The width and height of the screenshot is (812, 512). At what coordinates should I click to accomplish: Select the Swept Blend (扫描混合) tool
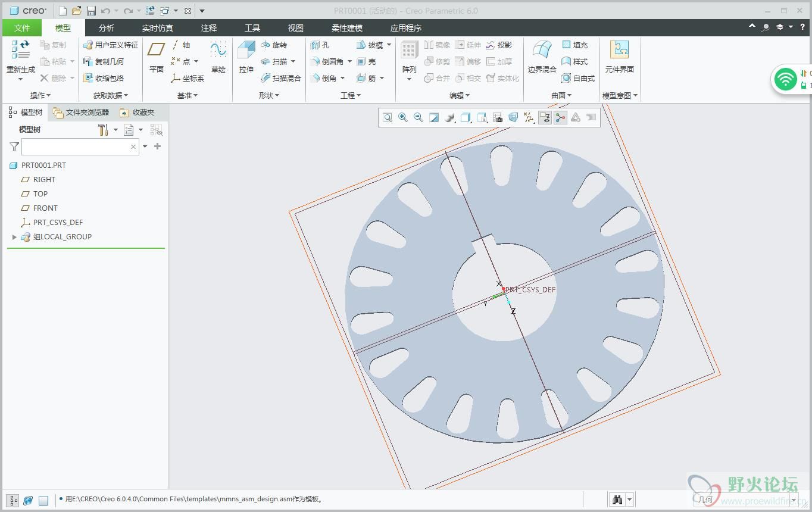coord(281,78)
